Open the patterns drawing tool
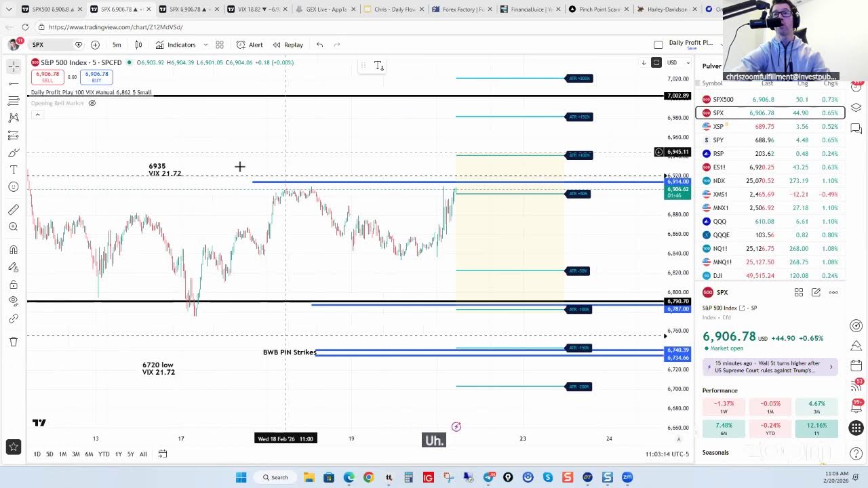This screenshot has height=488, width=868. click(x=14, y=118)
